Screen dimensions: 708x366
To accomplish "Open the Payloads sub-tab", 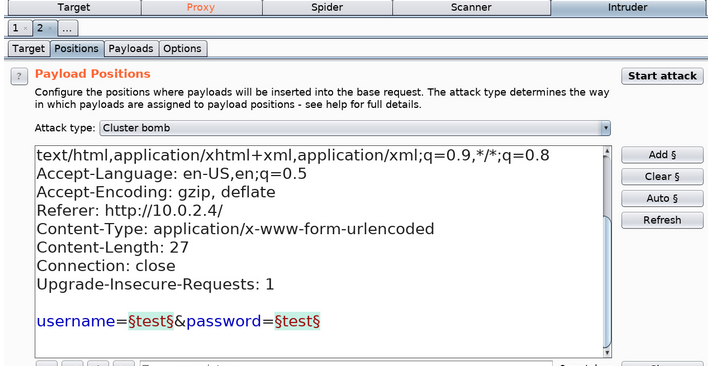I will coord(131,49).
